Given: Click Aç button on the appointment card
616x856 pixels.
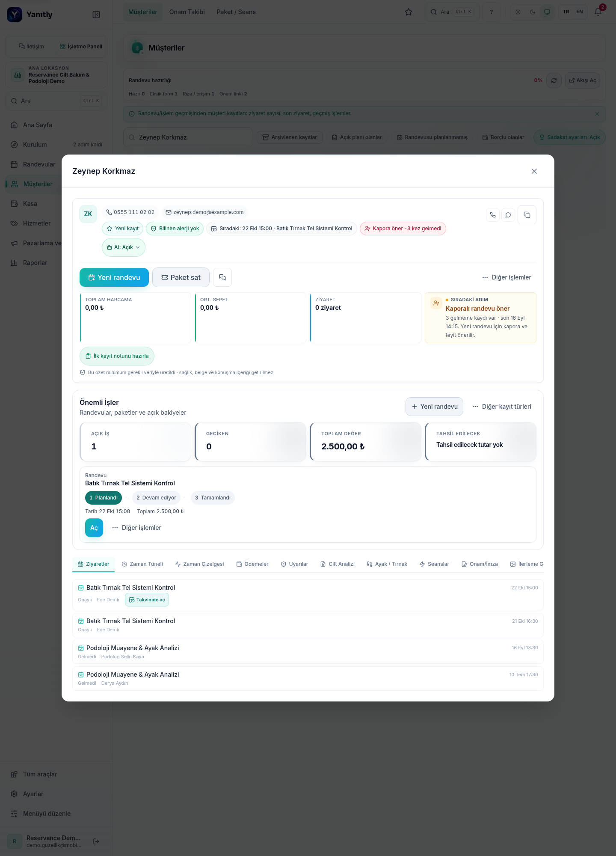Looking at the screenshot, I should 94,528.
